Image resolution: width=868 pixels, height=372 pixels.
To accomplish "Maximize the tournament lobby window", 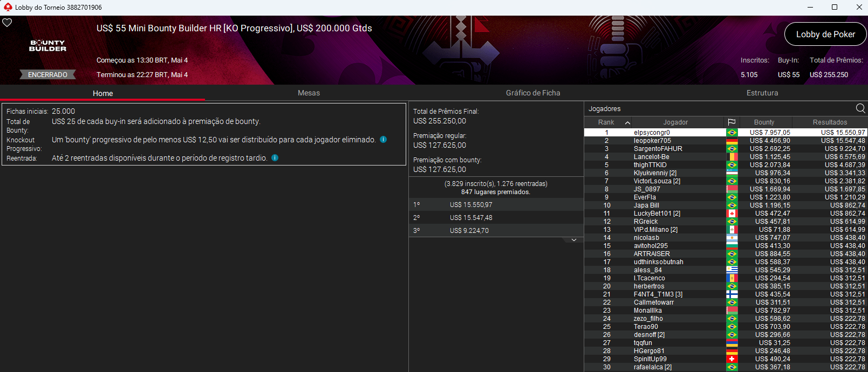I will [x=835, y=7].
